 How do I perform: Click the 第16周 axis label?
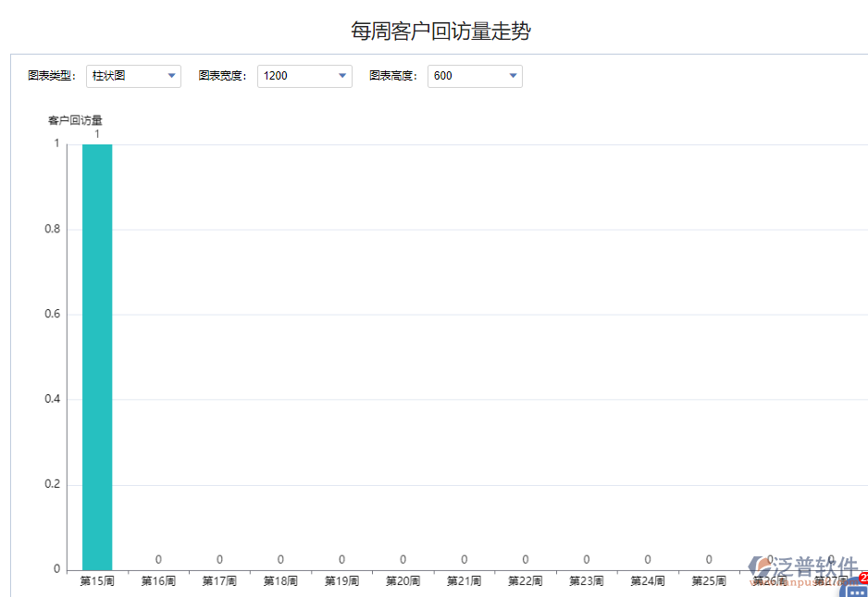[x=157, y=578]
